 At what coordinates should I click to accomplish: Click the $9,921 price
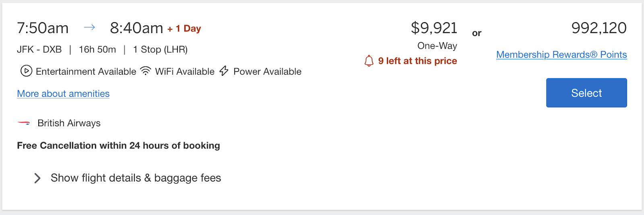click(x=434, y=28)
